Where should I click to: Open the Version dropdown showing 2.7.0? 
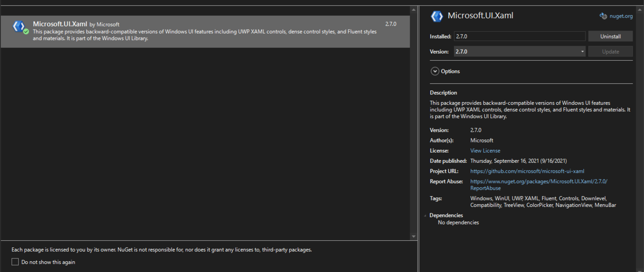519,52
